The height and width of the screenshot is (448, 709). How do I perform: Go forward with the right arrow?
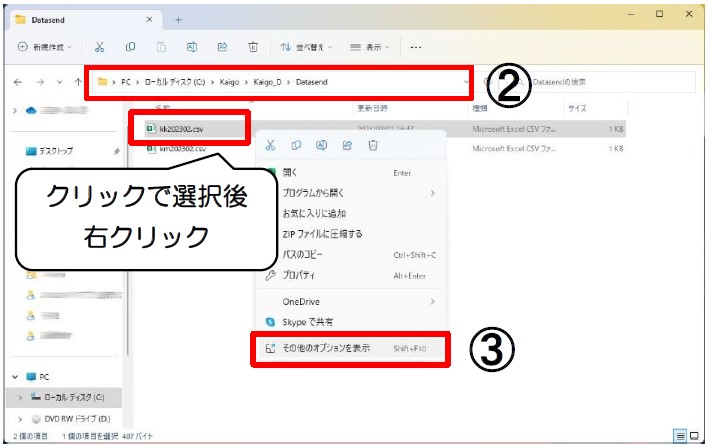coord(40,82)
